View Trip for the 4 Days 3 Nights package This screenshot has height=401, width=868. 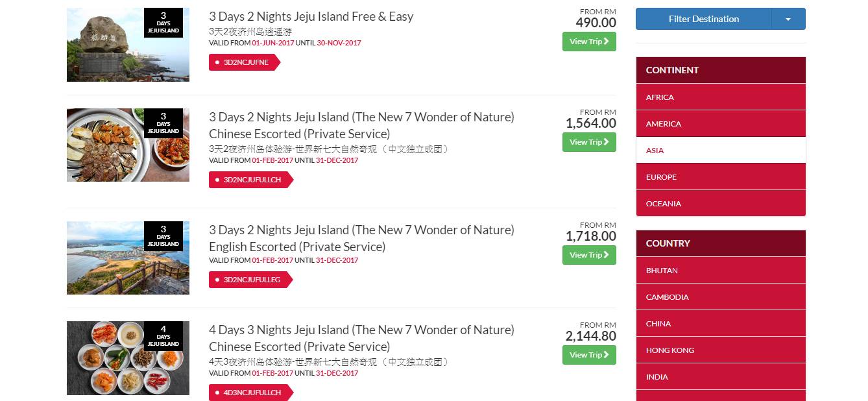tap(589, 355)
